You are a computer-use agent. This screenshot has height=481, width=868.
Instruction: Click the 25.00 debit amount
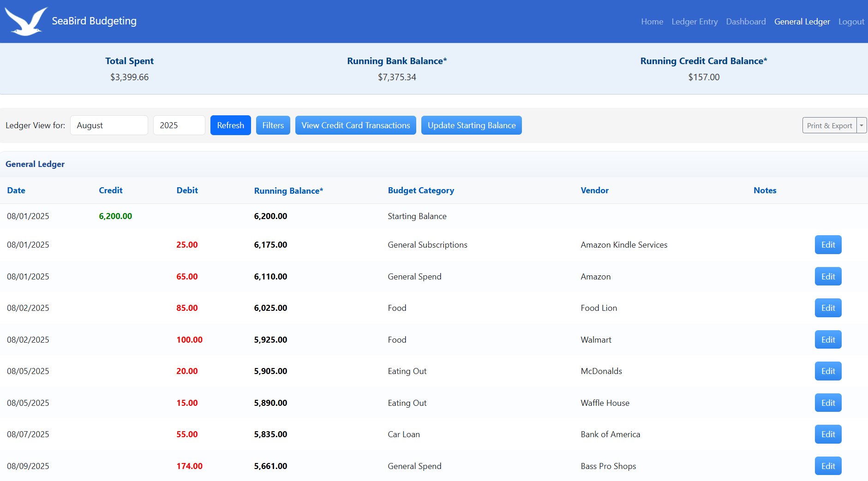tap(187, 245)
